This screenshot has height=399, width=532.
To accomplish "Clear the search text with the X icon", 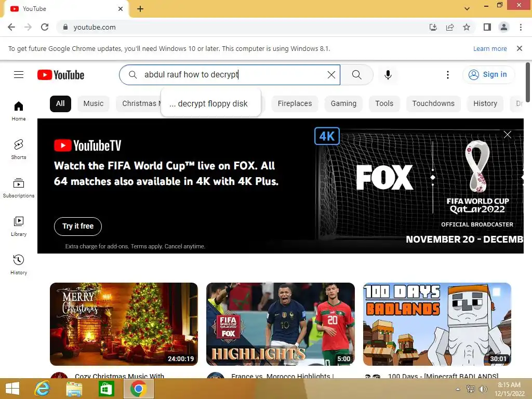I will [331, 75].
